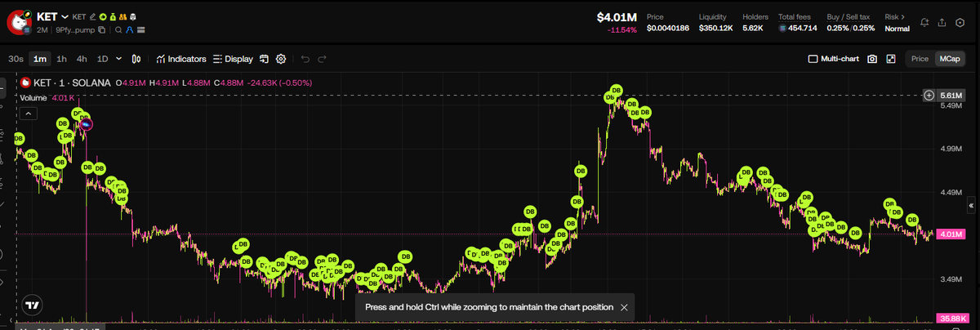Click the TradingView logo on chart

[x=31, y=305]
